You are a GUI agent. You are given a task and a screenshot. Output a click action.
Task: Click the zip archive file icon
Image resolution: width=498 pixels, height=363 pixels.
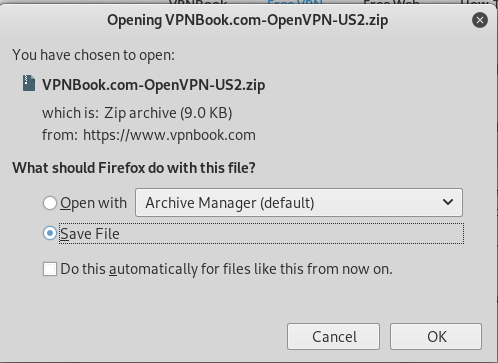tap(29, 83)
